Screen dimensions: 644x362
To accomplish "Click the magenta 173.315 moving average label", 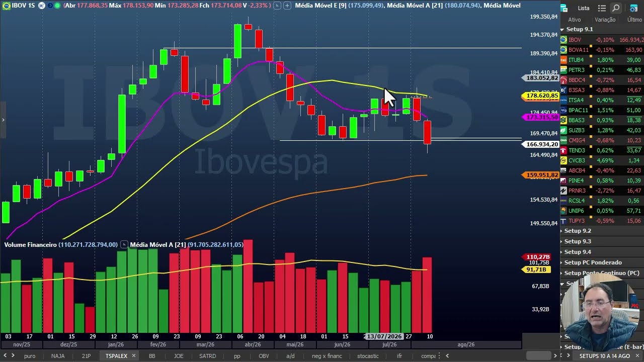I will (x=541, y=117).
